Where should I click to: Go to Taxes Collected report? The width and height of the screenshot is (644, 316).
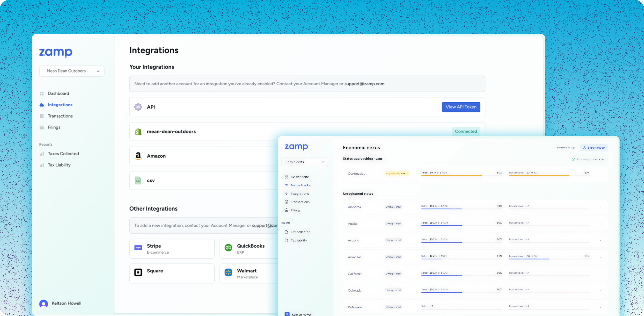[x=63, y=154]
